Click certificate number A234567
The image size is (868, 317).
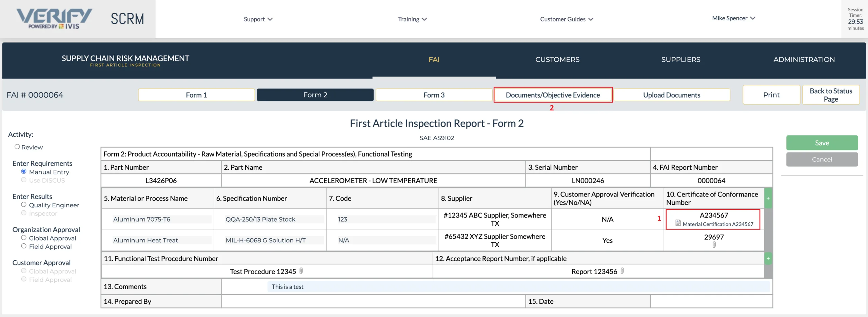pyautogui.click(x=714, y=215)
